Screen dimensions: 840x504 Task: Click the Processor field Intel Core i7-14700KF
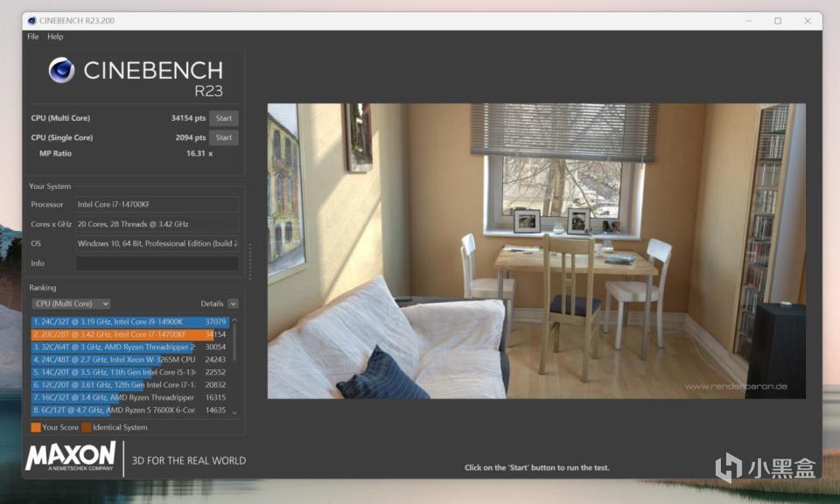click(x=157, y=205)
